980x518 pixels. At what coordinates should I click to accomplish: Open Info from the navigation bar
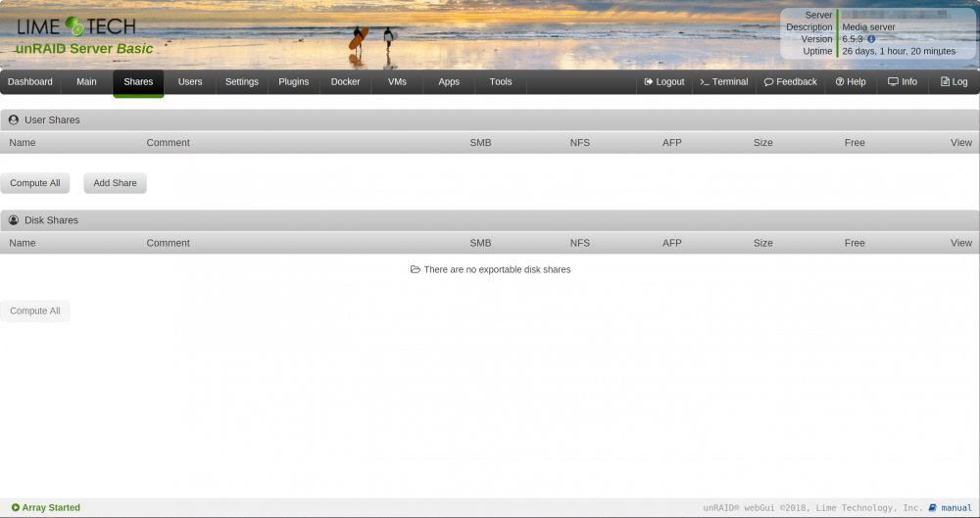point(903,82)
